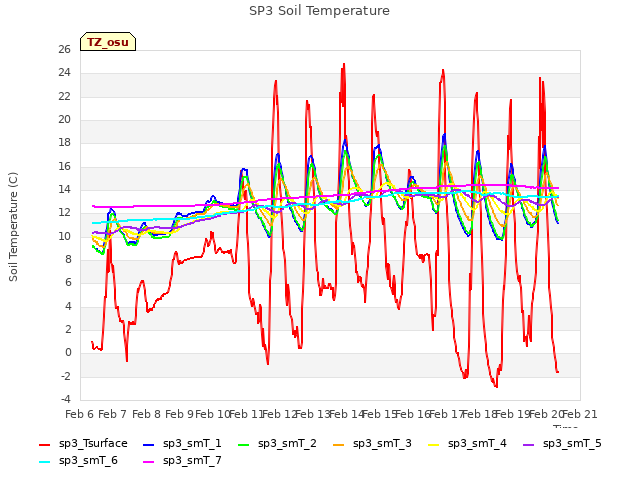Click blue color swatch for sp3_smT_1
The width and height of the screenshot is (640, 480).
tap(149, 444)
